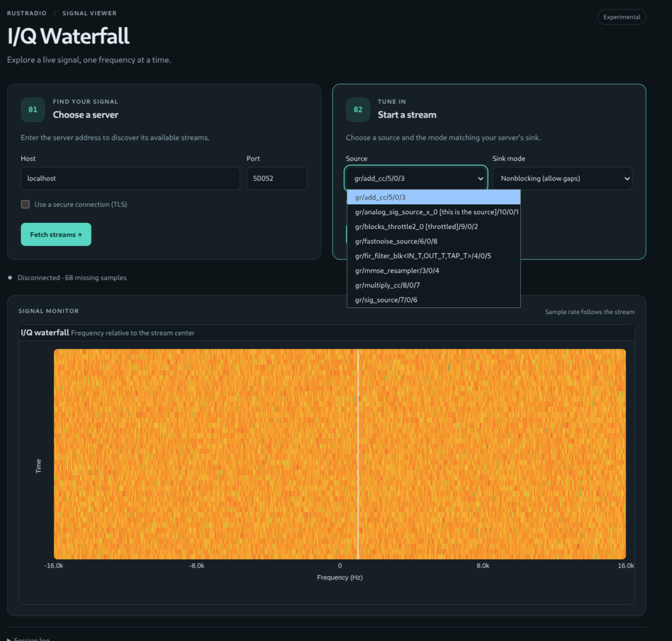Image resolution: width=672 pixels, height=641 pixels.
Task: Choose gr/analog_sig_source_x_0 [this is the source] option
Action: [434, 212]
